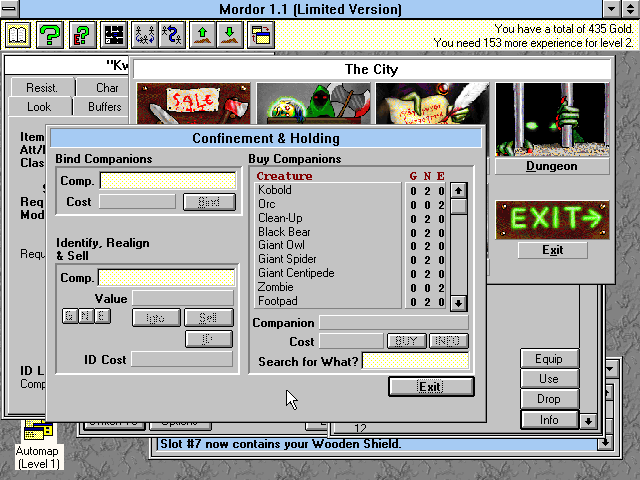Click the hooded figure guild picture

(313, 103)
